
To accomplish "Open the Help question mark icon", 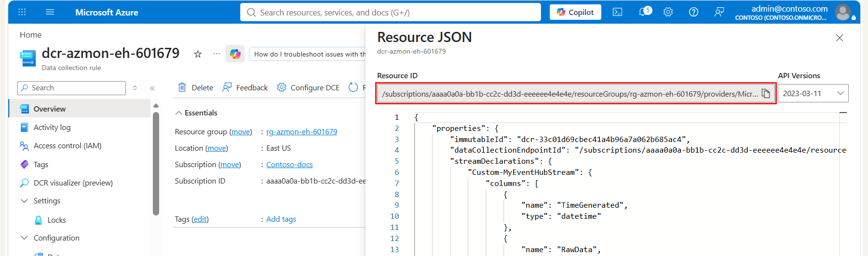I will click(693, 12).
